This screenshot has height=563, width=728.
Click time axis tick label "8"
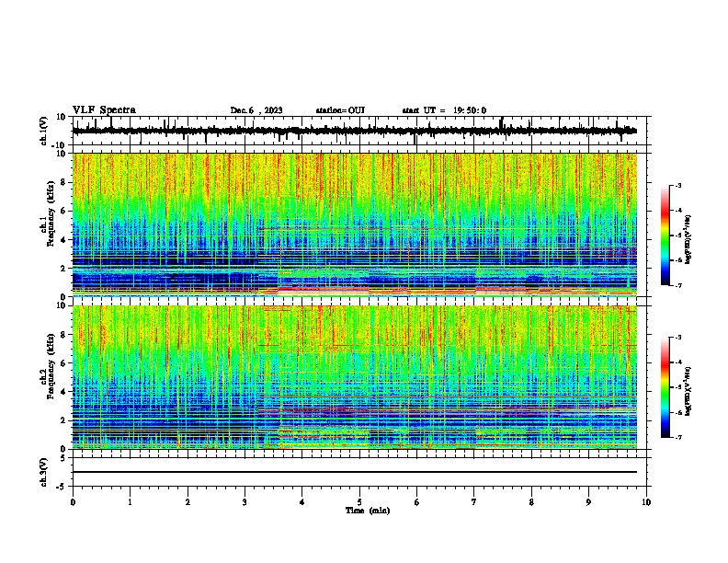point(531,502)
